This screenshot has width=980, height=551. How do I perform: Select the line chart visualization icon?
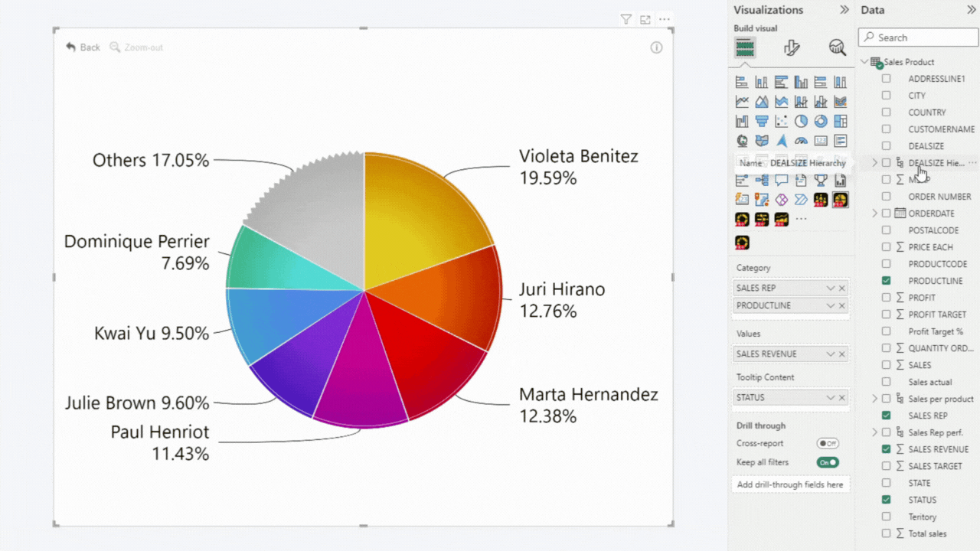[741, 101]
